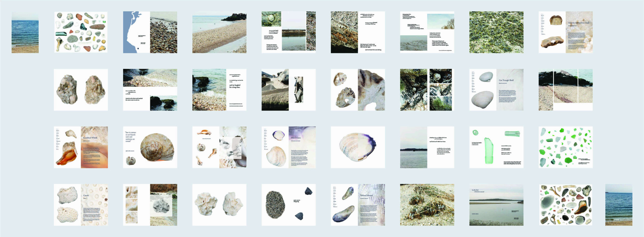
Task: Click the green glass bottle neck spread
Action: click(496, 147)
